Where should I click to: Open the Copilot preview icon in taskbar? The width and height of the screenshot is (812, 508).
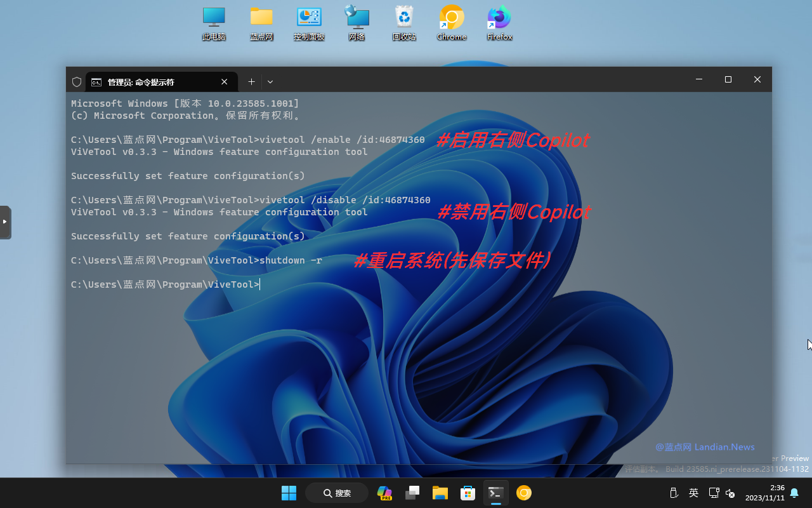tap(384, 493)
